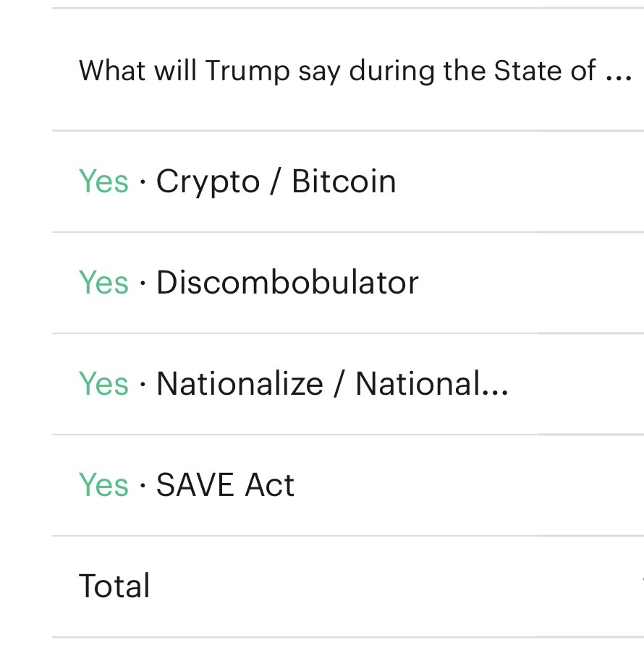Click the word "Trump" in the title
644x658 pixels.
coord(247,71)
